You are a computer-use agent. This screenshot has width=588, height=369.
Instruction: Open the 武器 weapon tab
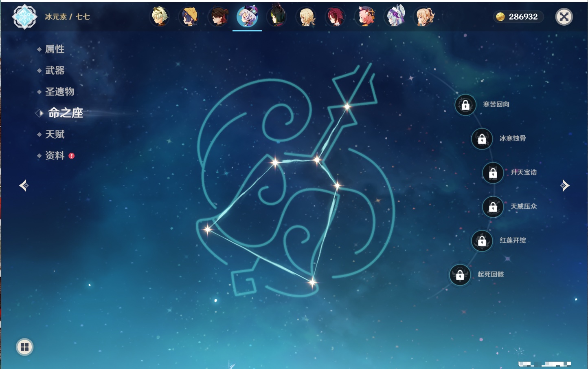pos(55,71)
